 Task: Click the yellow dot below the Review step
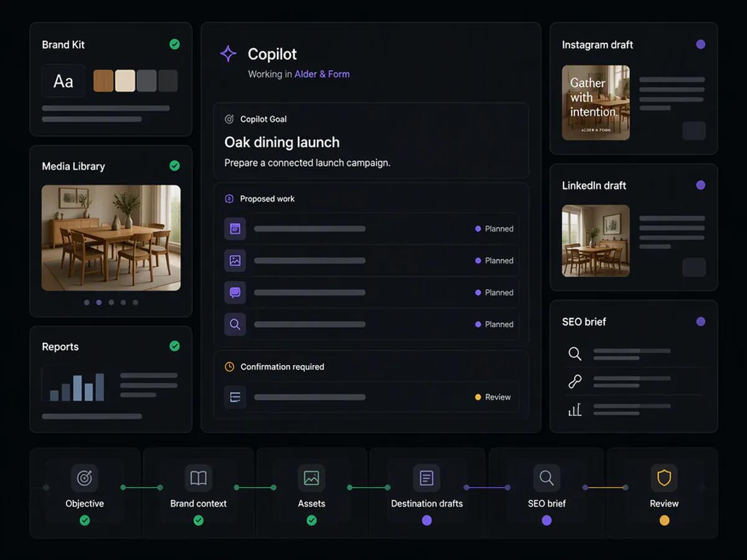click(664, 520)
